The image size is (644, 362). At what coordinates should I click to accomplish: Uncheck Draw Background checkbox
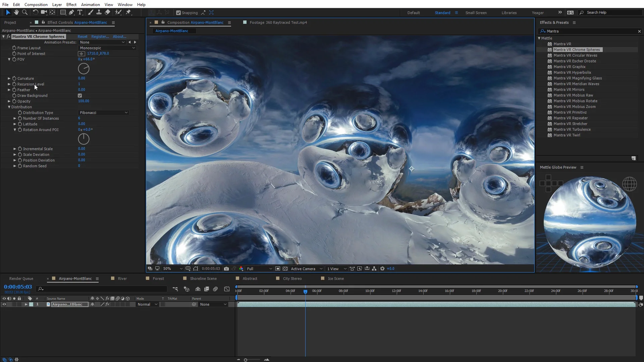pos(80,96)
